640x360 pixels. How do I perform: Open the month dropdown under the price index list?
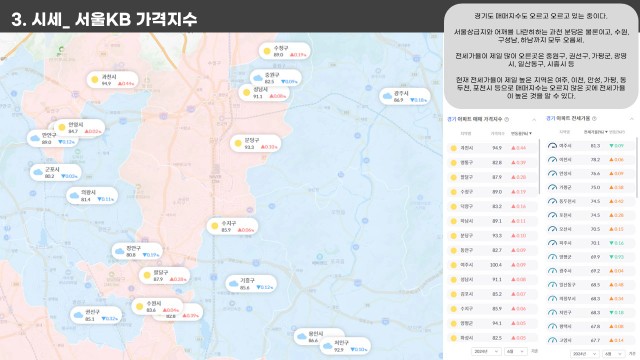516,351
